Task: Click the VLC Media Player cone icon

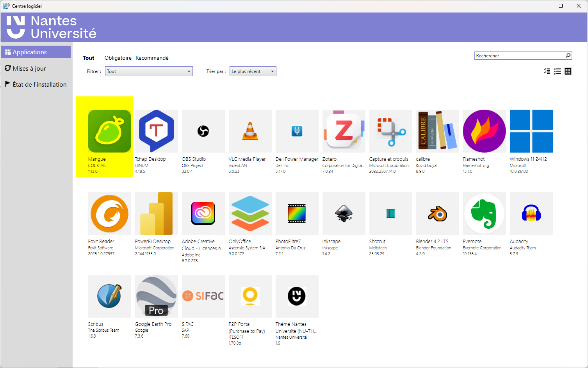Action: tap(250, 131)
